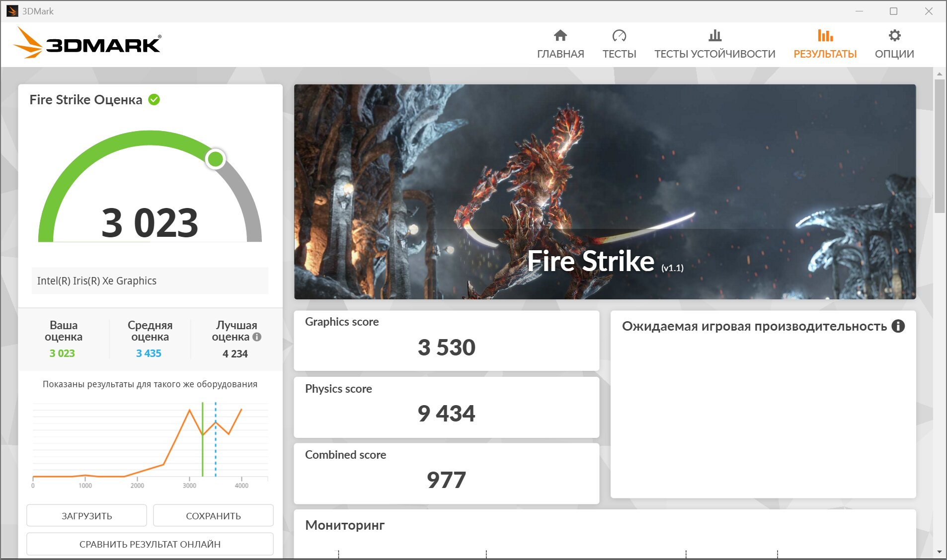947x560 pixels.
Task: Click the home icon above ГЛАВНАЯ
Action: tap(560, 36)
